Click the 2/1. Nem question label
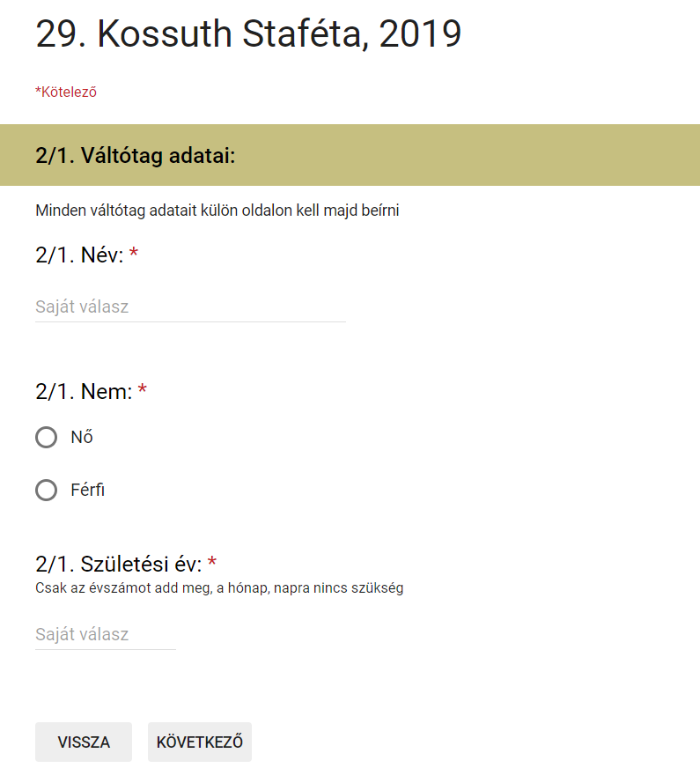Image resolution: width=700 pixels, height=768 pixels. click(x=84, y=392)
